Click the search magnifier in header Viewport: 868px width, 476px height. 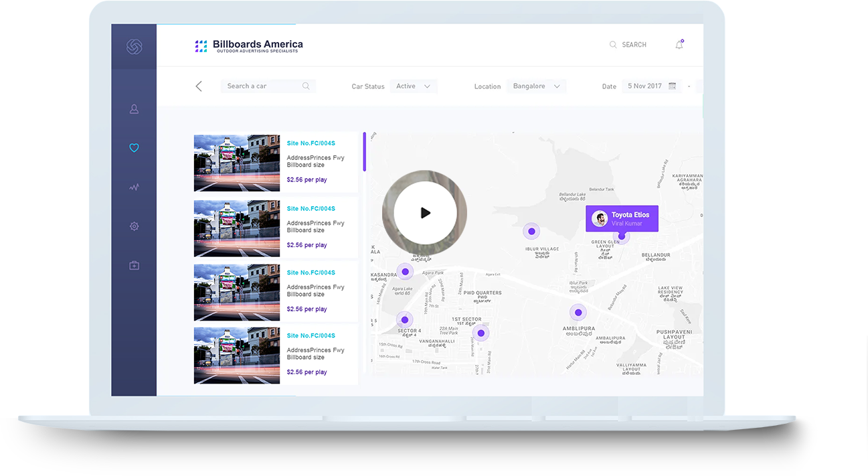613,45
